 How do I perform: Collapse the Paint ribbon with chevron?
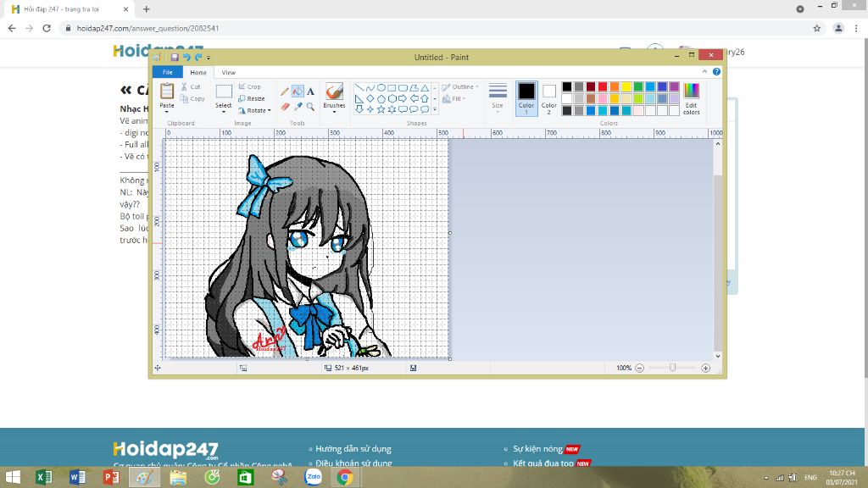pos(704,72)
